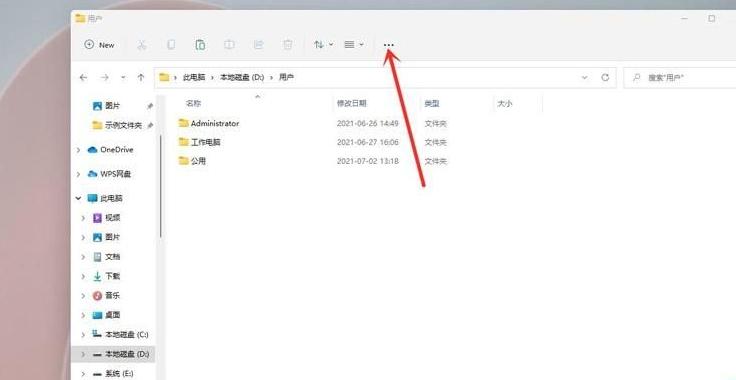
Task: Expand the OneDrive tree node
Action: [78, 150]
